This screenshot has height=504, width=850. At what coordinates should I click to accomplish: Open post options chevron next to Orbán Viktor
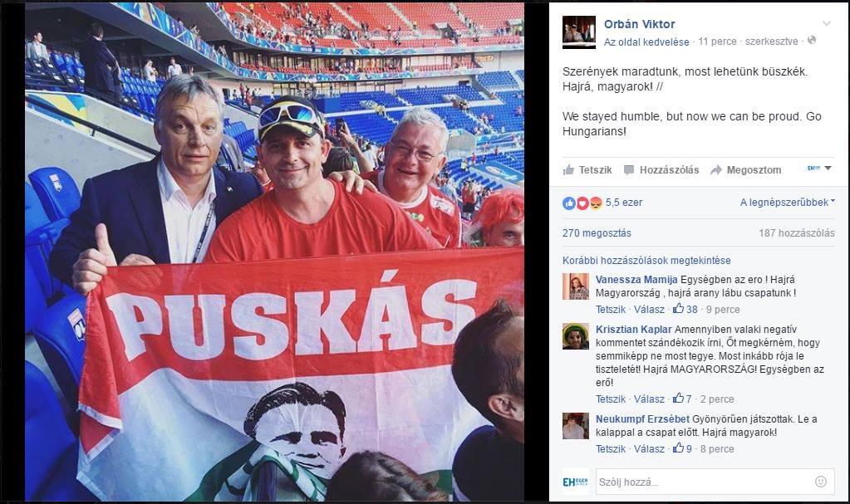(827, 23)
